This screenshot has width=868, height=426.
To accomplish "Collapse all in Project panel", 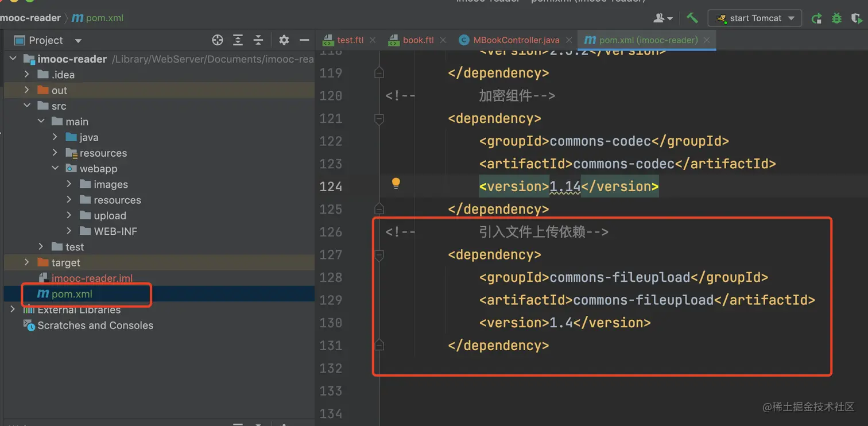I will click(258, 40).
